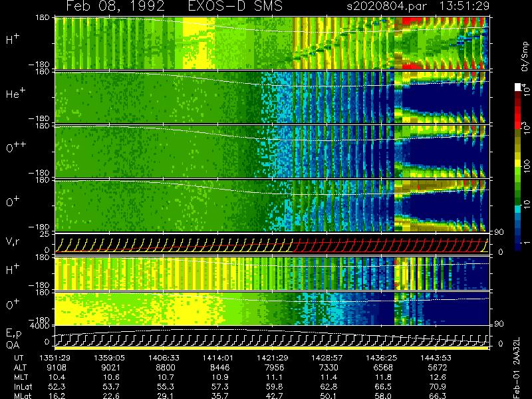
Task: Click the MLT value "11.8"
Action: (x=383, y=377)
